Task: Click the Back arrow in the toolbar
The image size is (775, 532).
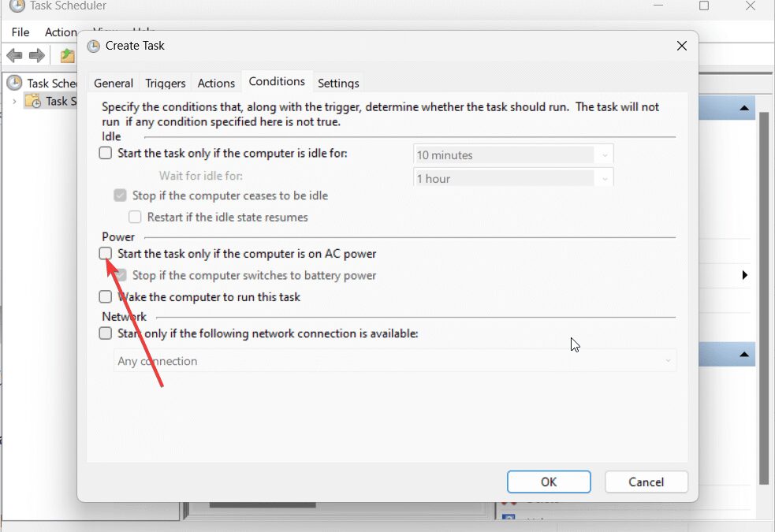Action: (14, 55)
